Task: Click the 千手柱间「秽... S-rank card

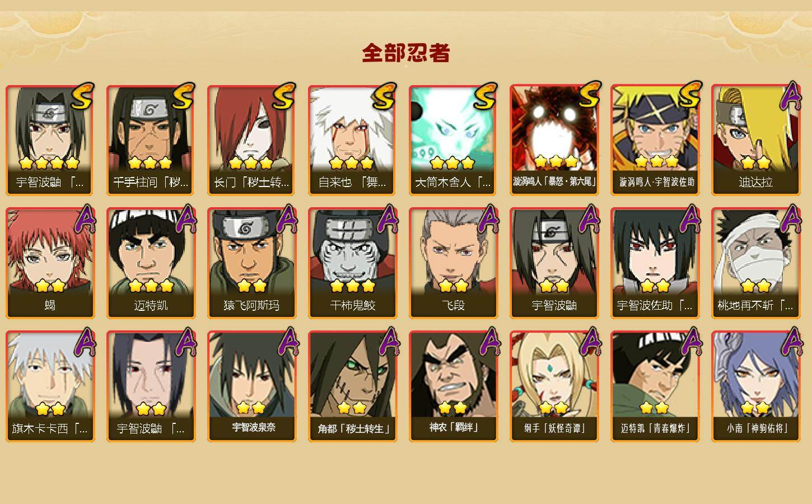Action: click(151, 140)
